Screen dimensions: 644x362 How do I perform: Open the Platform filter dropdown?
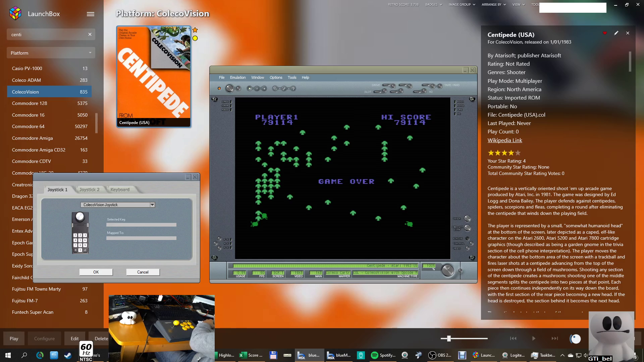tap(51, 53)
